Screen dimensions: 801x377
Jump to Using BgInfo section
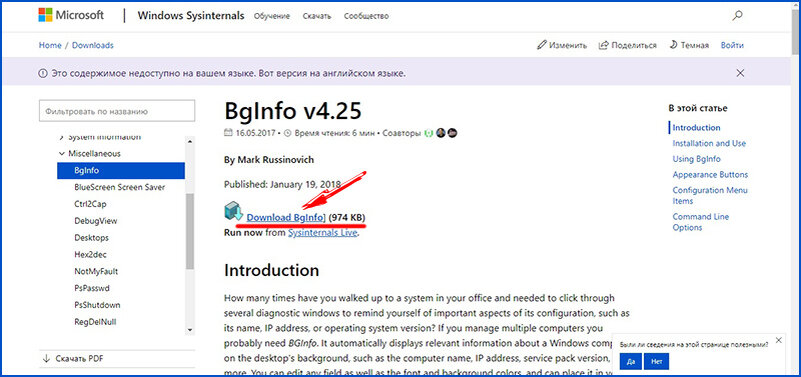pos(696,159)
